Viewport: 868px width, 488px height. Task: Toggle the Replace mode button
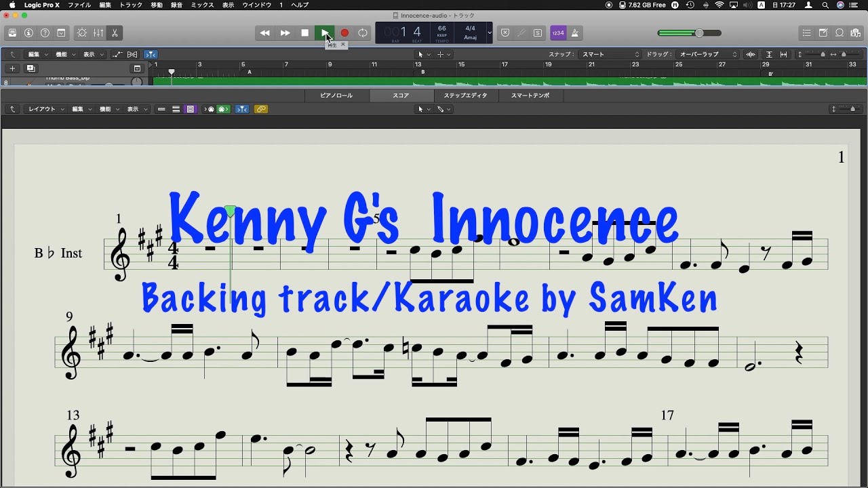pos(505,33)
